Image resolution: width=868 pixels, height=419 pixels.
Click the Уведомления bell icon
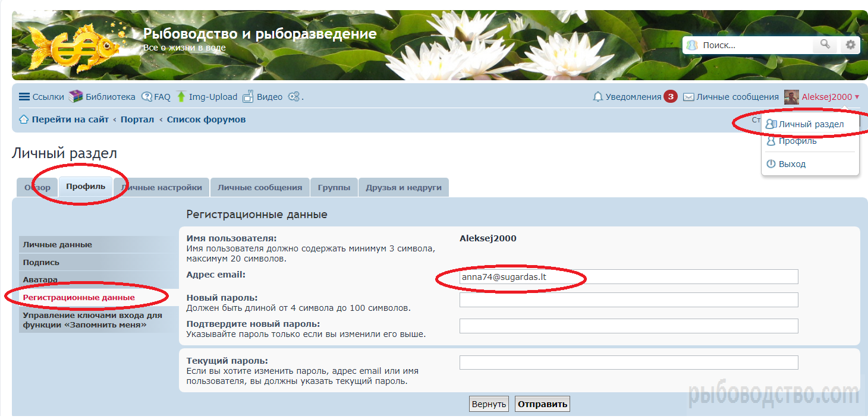(598, 97)
